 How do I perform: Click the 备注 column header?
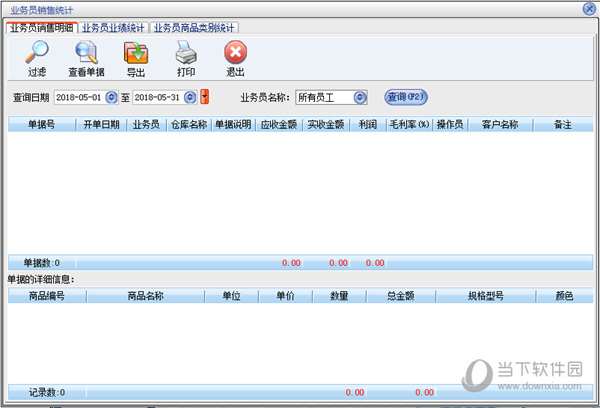[563, 124]
